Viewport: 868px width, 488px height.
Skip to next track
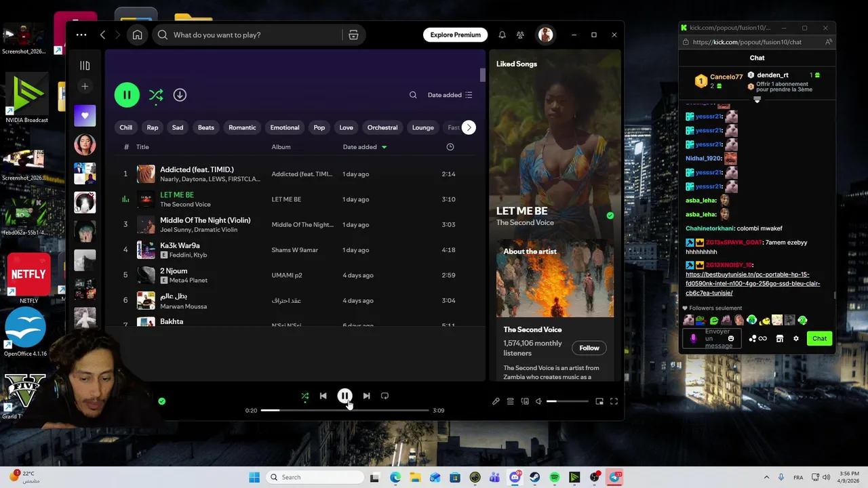pos(366,396)
